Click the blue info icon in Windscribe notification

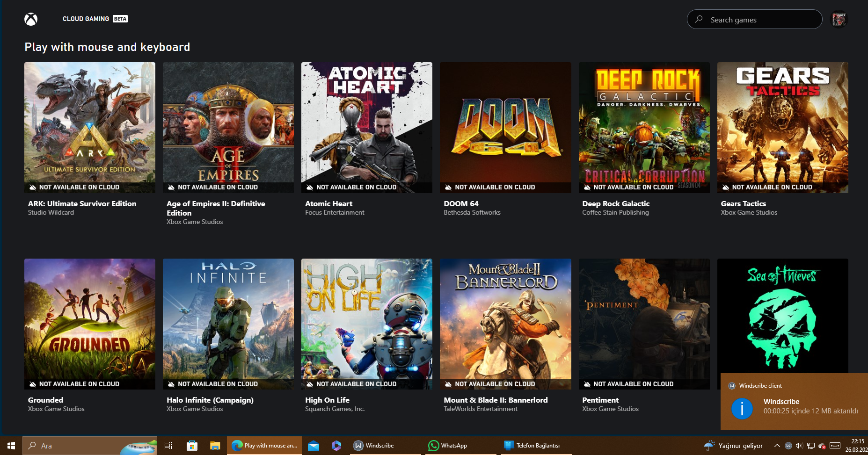coord(742,409)
